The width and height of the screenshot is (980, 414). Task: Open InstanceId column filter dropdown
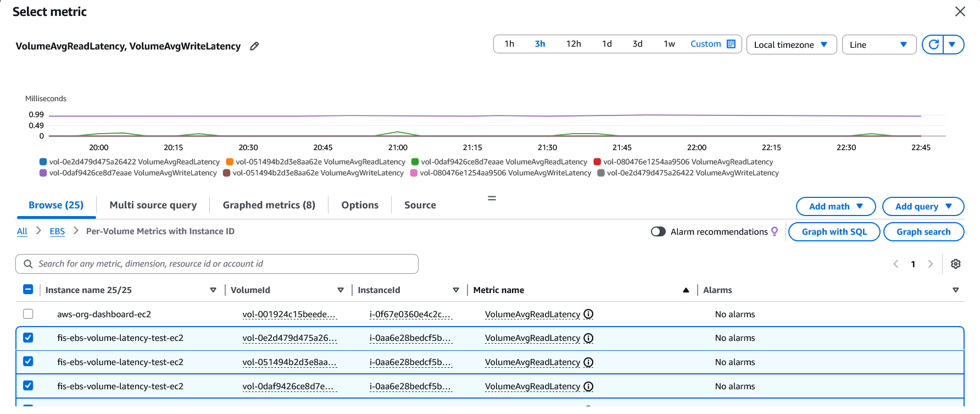pyautogui.click(x=456, y=290)
